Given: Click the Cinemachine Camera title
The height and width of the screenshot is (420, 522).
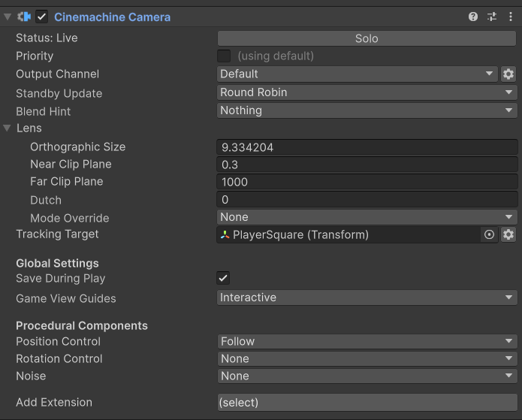Looking at the screenshot, I should [x=112, y=17].
